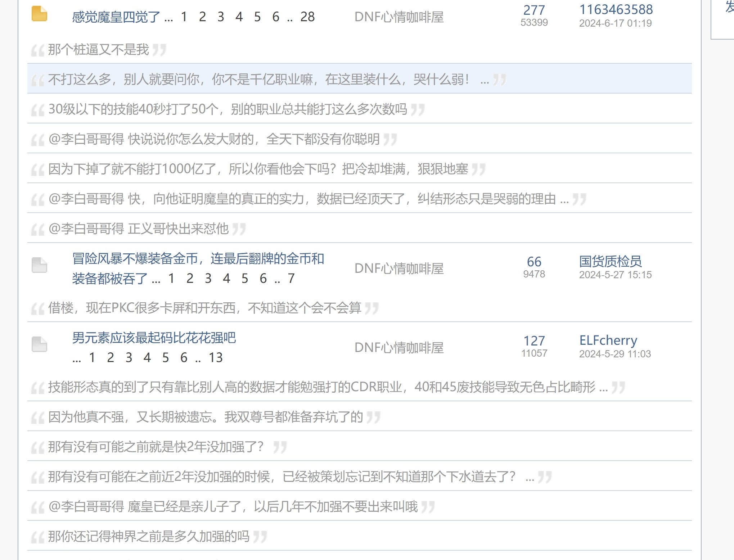This screenshot has height=560, width=734.
Task: Click view count 9478
Action: [534, 274]
